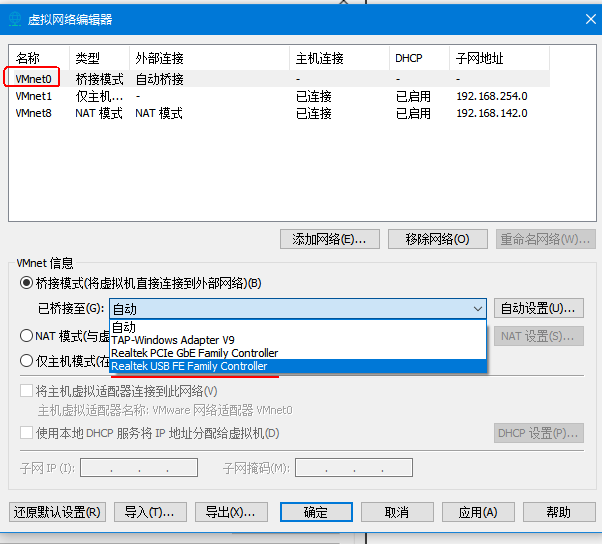Click 仅主机... type cell of VMnet1

[99, 96]
